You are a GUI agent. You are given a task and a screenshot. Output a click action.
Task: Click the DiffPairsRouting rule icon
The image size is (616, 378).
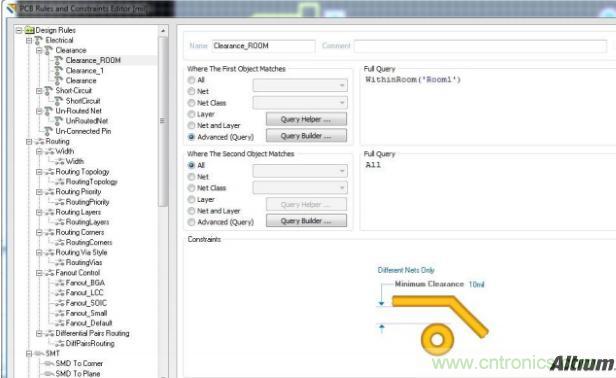point(60,343)
